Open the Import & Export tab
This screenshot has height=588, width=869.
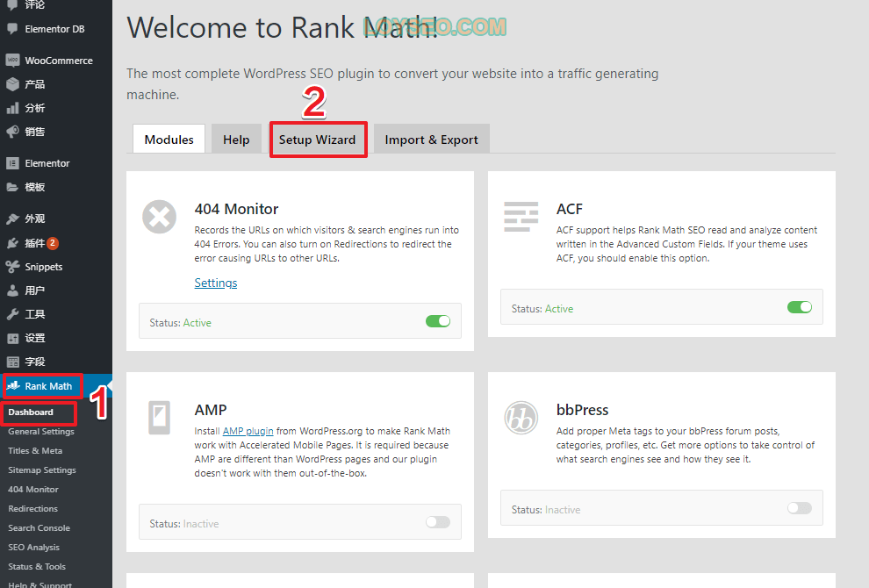coord(431,140)
